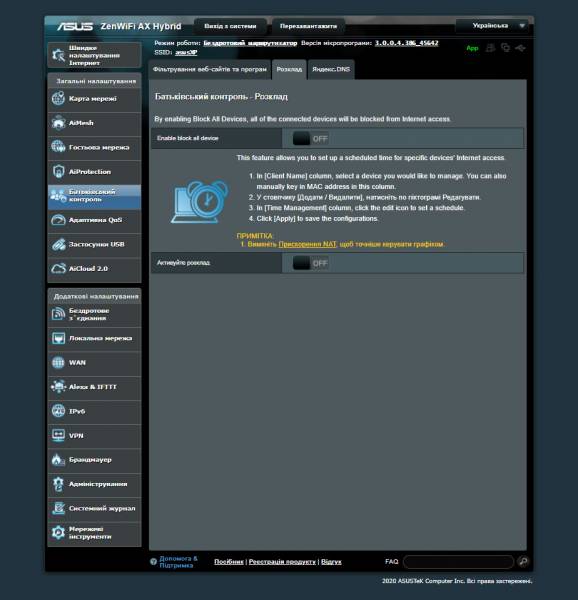Open Брандмауер menu item

[x=94, y=460]
